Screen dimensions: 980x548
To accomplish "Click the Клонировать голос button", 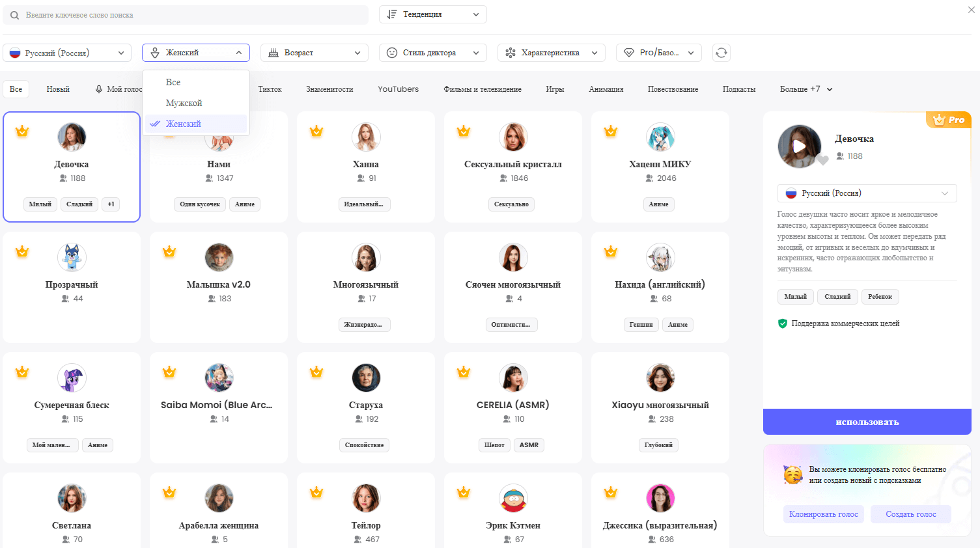I will coord(824,514).
